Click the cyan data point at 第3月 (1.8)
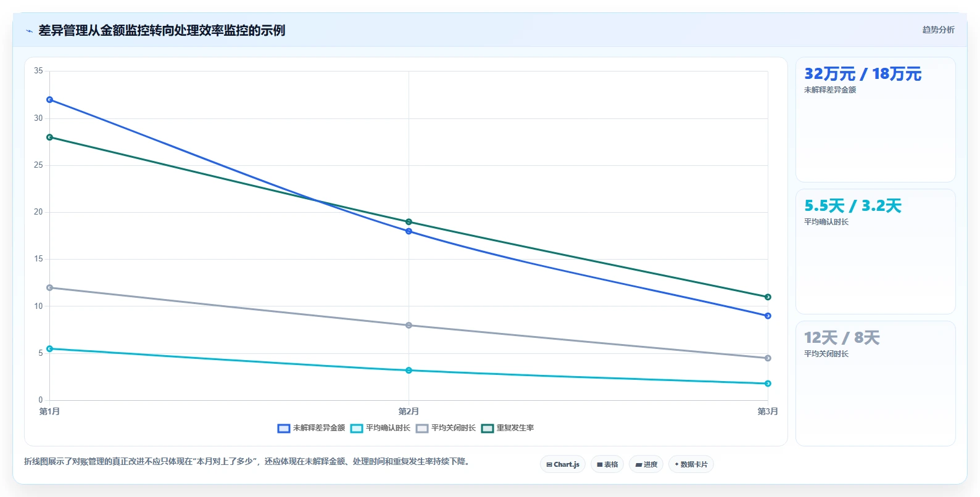Image resolution: width=980 pixels, height=497 pixels. coord(768,384)
